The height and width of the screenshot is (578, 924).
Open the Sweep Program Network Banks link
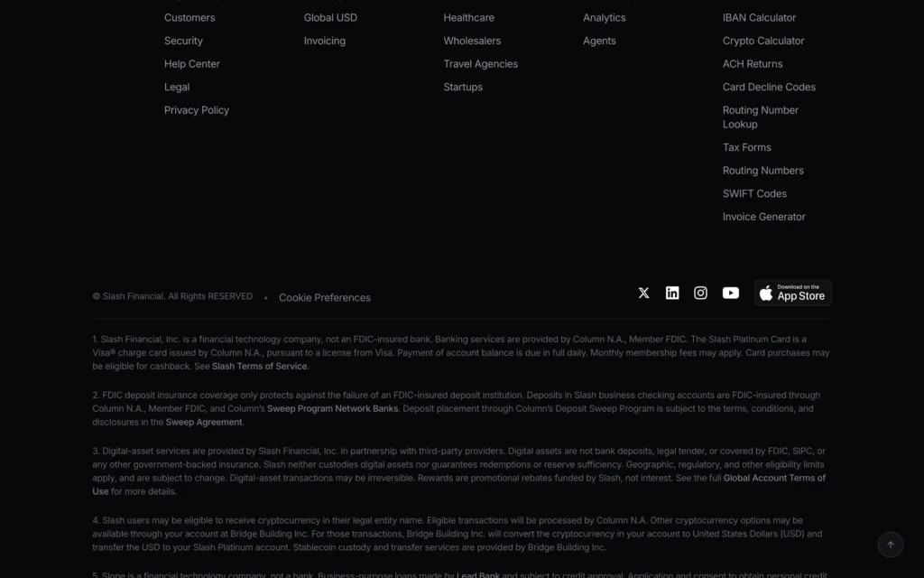tap(332, 409)
